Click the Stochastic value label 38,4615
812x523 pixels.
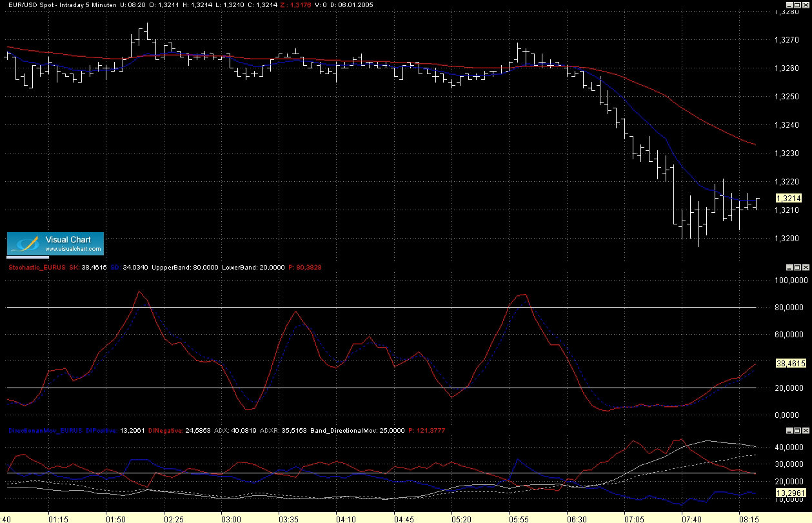pos(790,364)
